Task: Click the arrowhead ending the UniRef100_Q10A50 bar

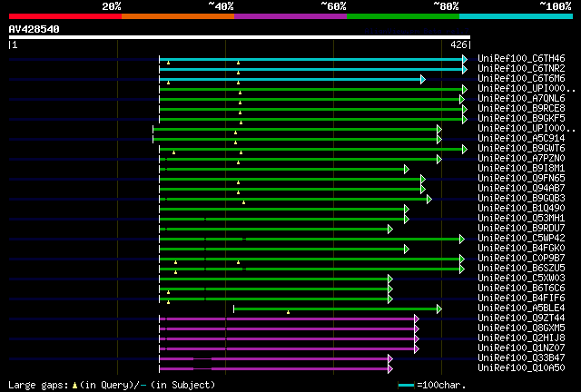Action: coord(389,369)
